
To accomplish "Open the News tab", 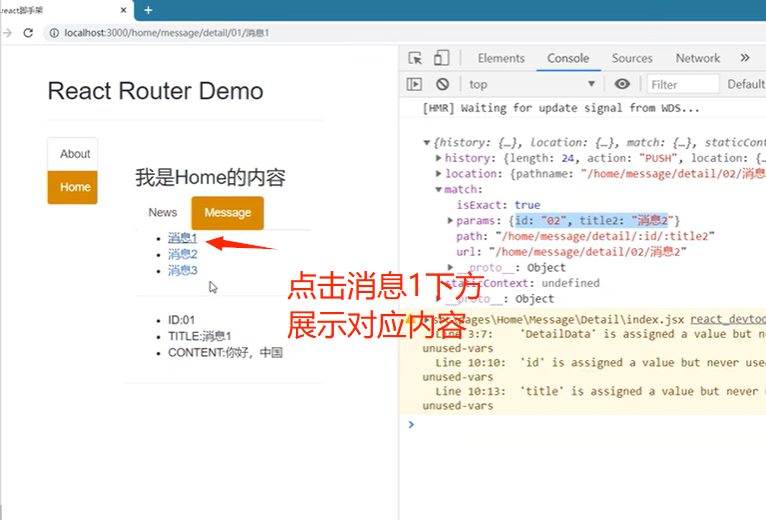I will point(163,213).
